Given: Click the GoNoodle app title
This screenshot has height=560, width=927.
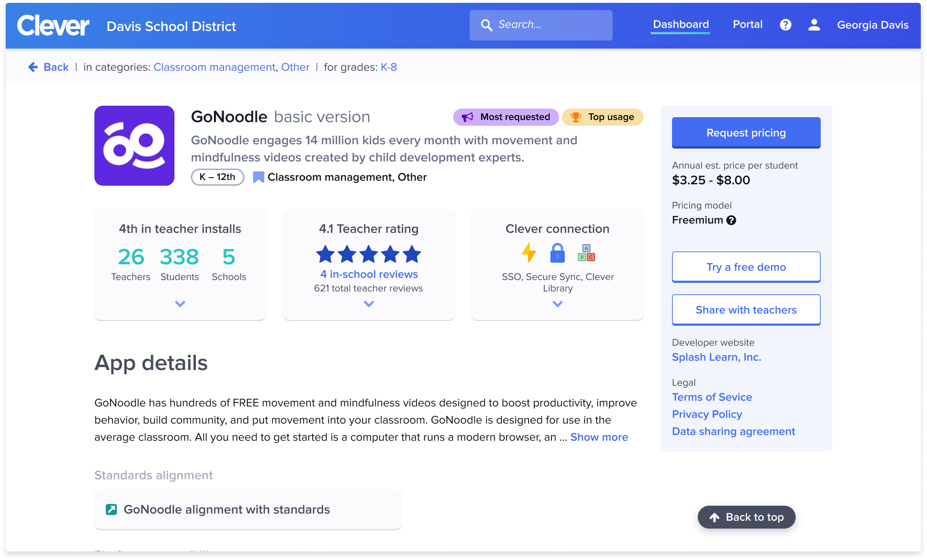Looking at the screenshot, I should 229,117.
